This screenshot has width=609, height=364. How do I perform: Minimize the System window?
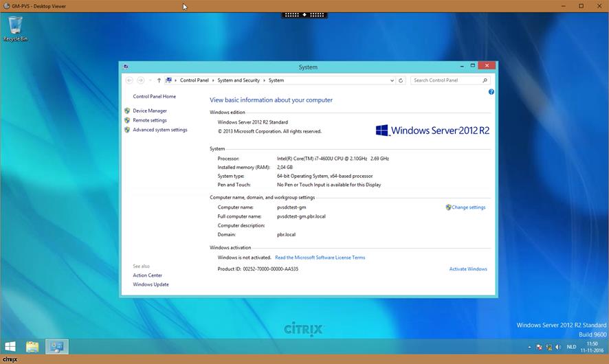[x=462, y=66]
